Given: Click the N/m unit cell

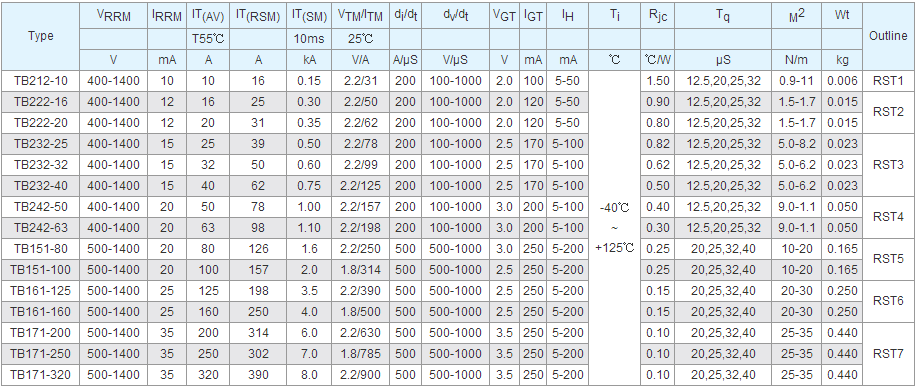Looking at the screenshot, I should 796,60.
